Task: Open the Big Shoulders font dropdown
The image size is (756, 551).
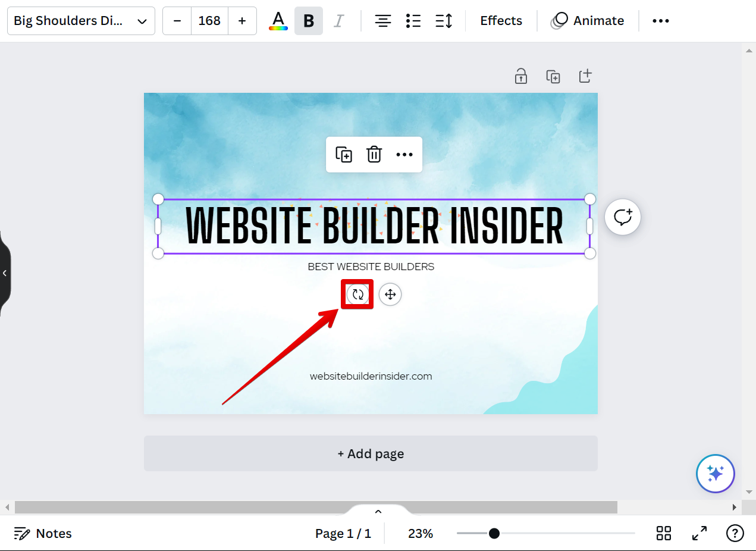Action: tap(81, 21)
